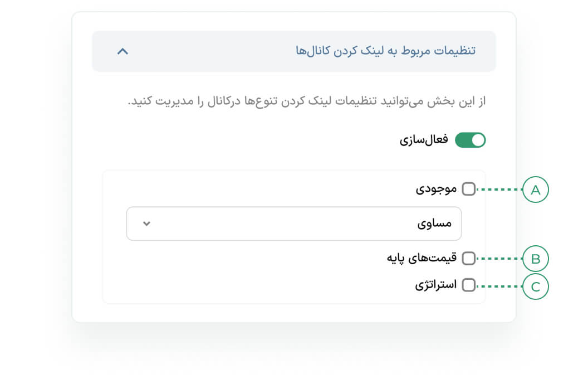Open the مساوی dropdown field

294,224
